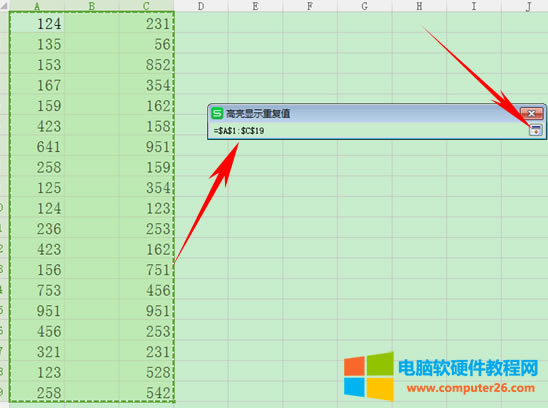Image resolution: width=548 pixels, height=408 pixels.
Task: Click the =$A$1:$C$19 range input field
Action: point(369,131)
